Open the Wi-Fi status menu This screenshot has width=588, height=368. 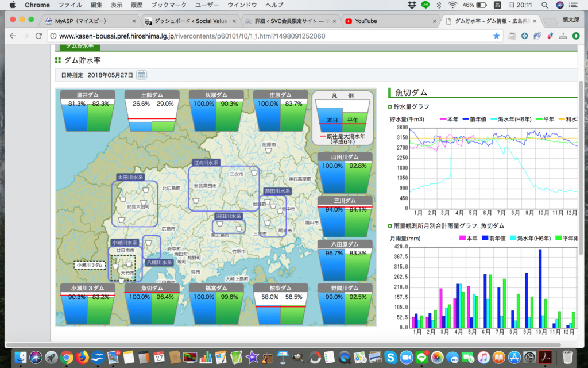click(452, 5)
